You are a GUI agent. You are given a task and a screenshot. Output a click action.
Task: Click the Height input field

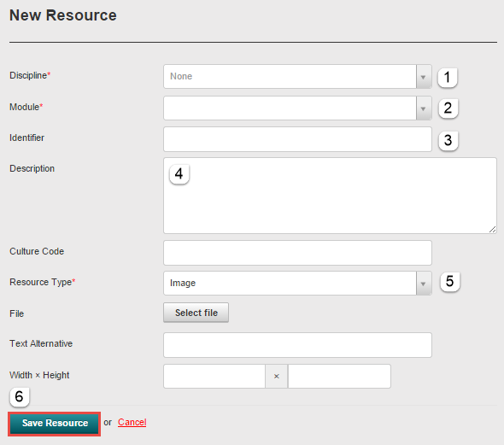[339, 376]
